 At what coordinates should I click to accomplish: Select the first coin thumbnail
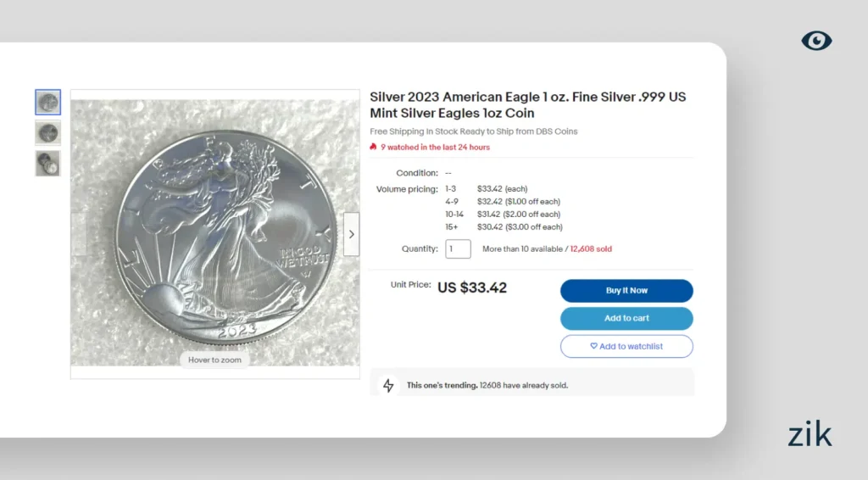coord(47,103)
